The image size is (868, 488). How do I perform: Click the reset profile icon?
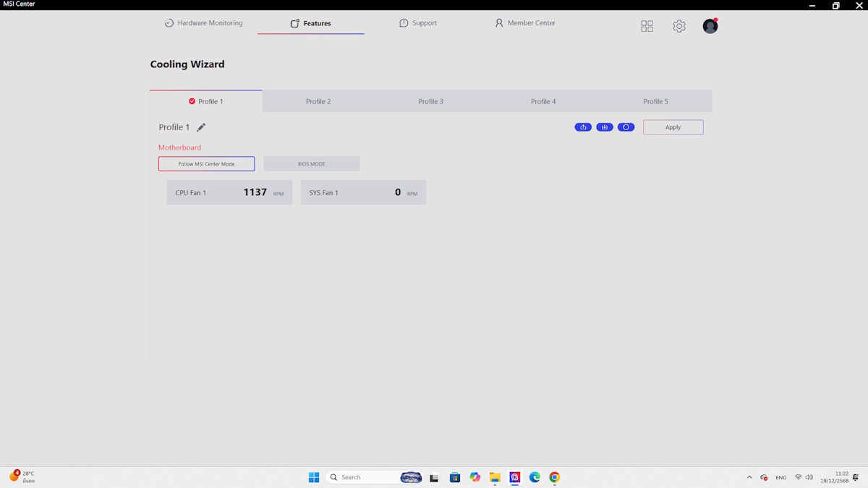tap(626, 127)
